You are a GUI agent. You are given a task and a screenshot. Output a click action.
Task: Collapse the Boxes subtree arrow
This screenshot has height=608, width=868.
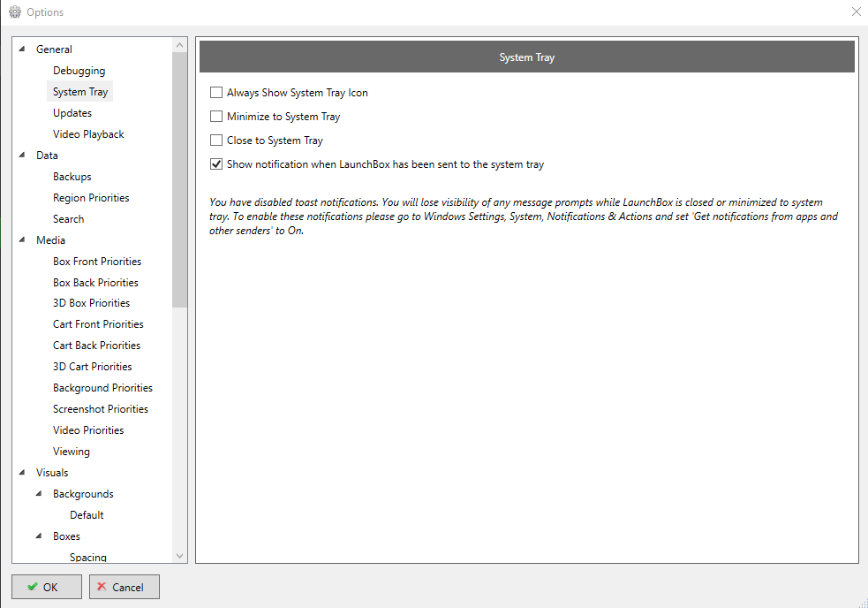(x=39, y=536)
